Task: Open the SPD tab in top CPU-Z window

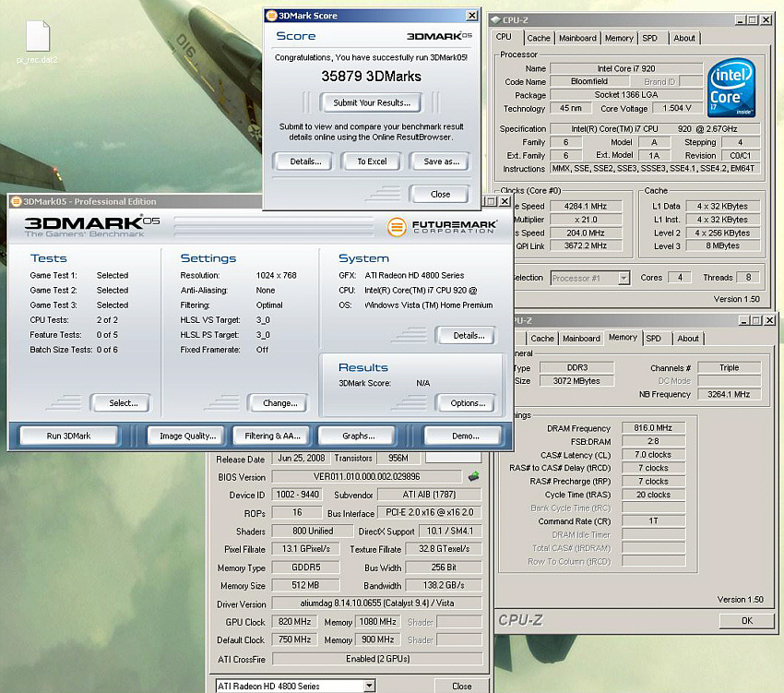Action: point(650,38)
